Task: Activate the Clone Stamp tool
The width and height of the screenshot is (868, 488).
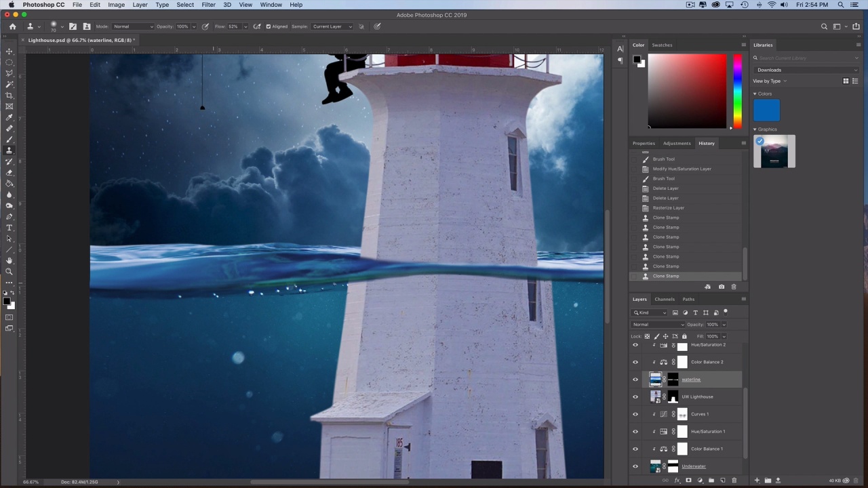Action: [9, 150]
